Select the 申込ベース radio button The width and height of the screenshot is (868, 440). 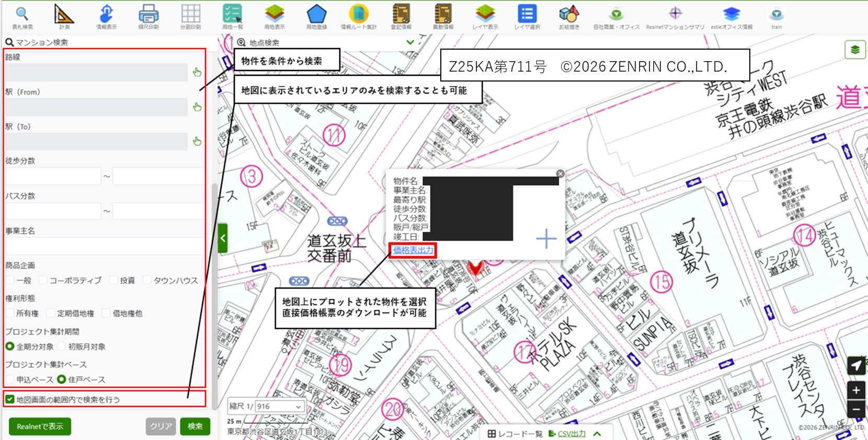click(10, 379)
